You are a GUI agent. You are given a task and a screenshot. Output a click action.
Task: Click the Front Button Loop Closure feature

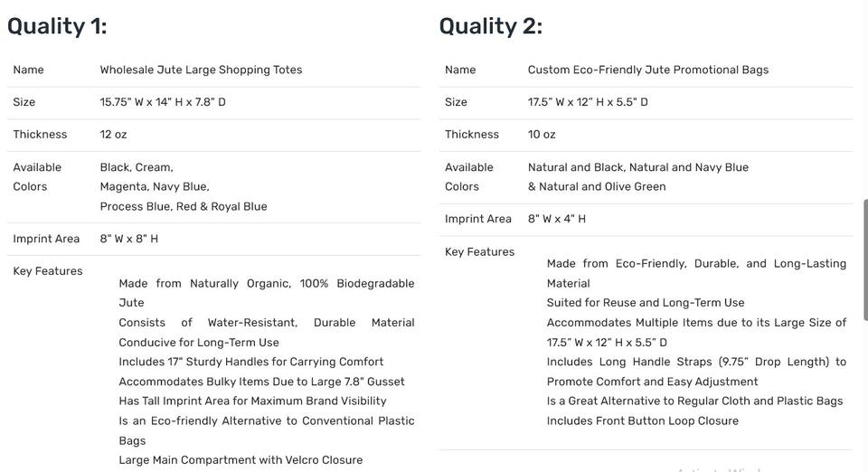(642, 421)
